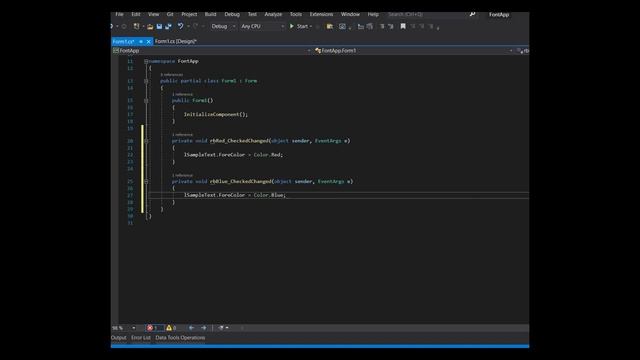
Task: Open the Output panel tab
Action: click(x=119, y=338)
